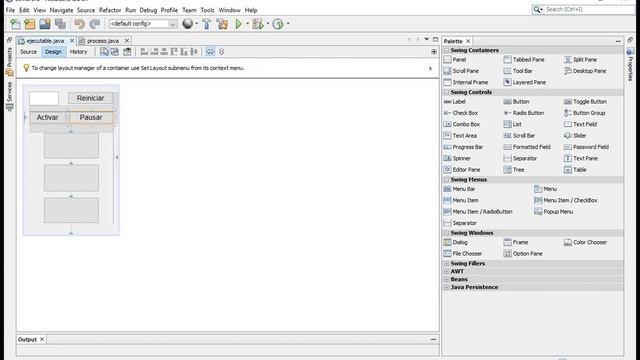Open the File menu

point(10,10)
